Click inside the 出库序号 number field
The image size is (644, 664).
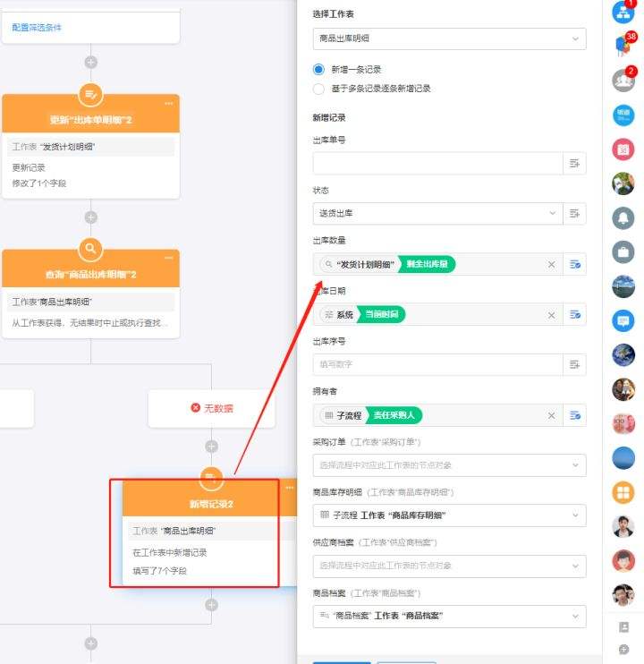(x=438, y=364)
